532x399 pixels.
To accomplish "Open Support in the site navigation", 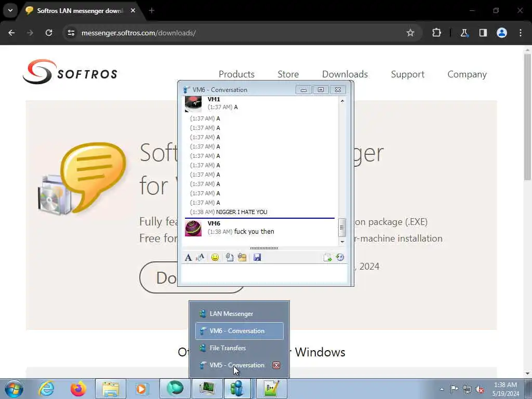I will (407, 74).
